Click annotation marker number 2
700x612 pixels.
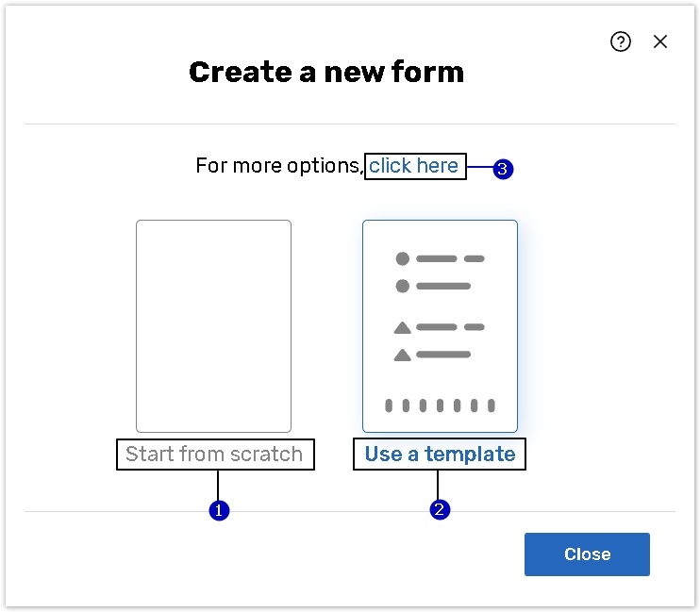(440, 510)
